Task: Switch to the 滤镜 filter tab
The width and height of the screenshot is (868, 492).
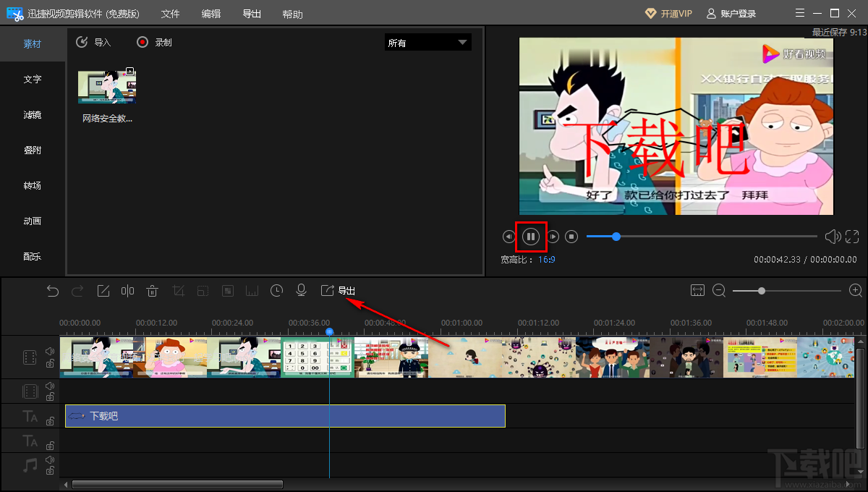Action: click(x=33, y=115)
